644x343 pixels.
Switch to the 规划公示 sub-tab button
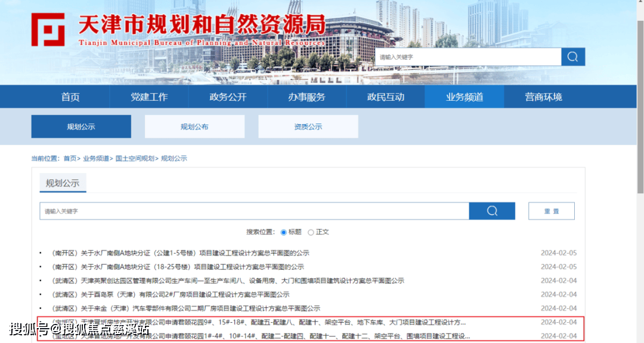[x=81, y=126]
